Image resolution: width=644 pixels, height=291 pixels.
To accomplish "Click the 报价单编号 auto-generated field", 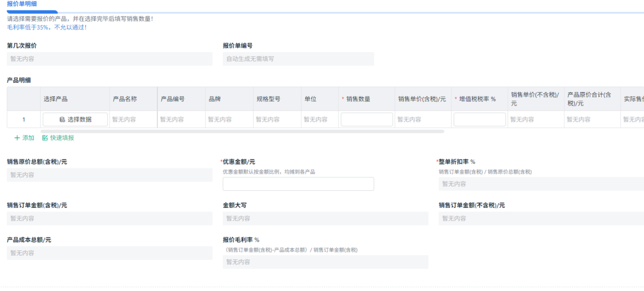I will point(298,59).
